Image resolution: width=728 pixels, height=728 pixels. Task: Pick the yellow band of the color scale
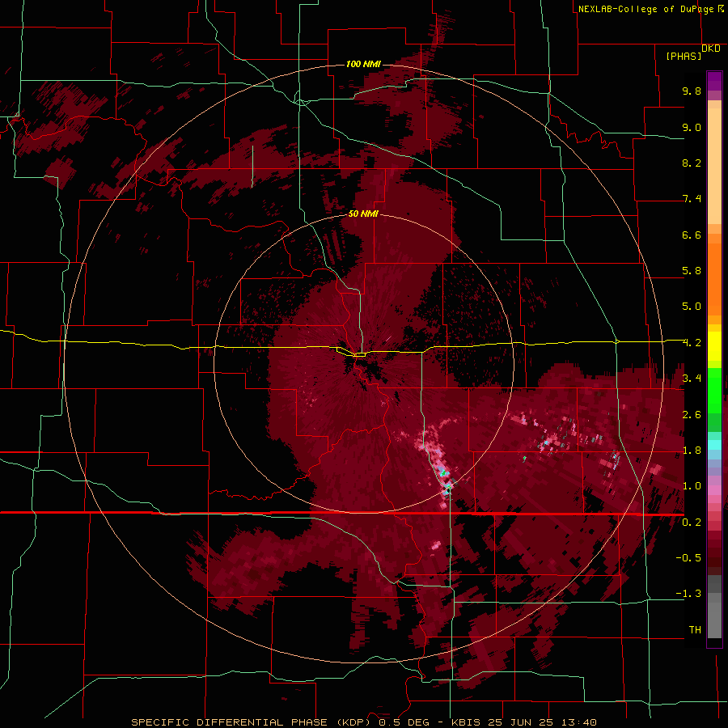coord(714,346)
